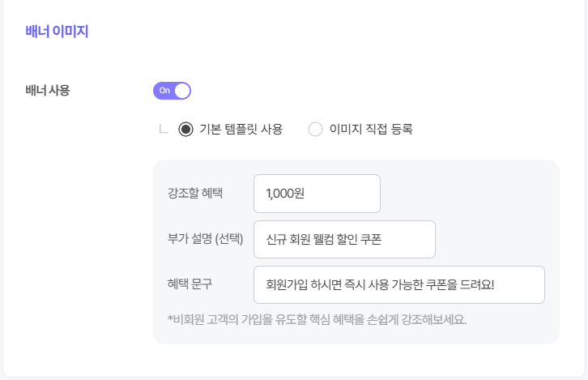588x380 pixels.
Task: Click the 배너 이미지 section heading
Action: point(57,31)
